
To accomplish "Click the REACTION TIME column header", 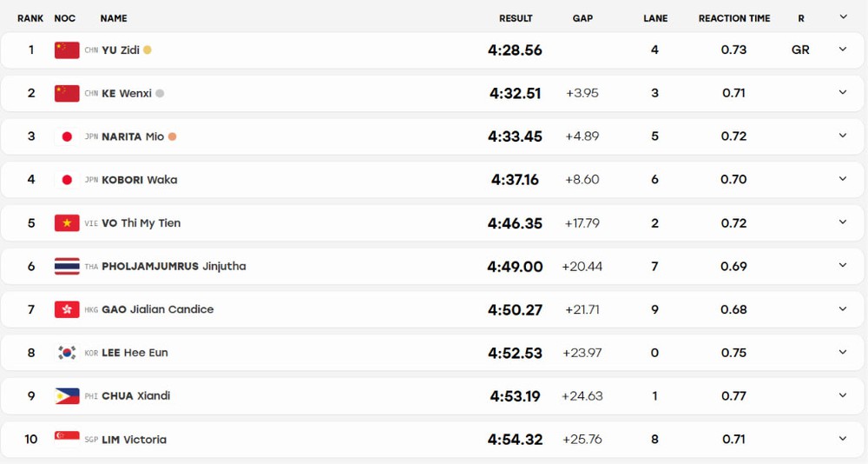I will [x=734, y=18].
